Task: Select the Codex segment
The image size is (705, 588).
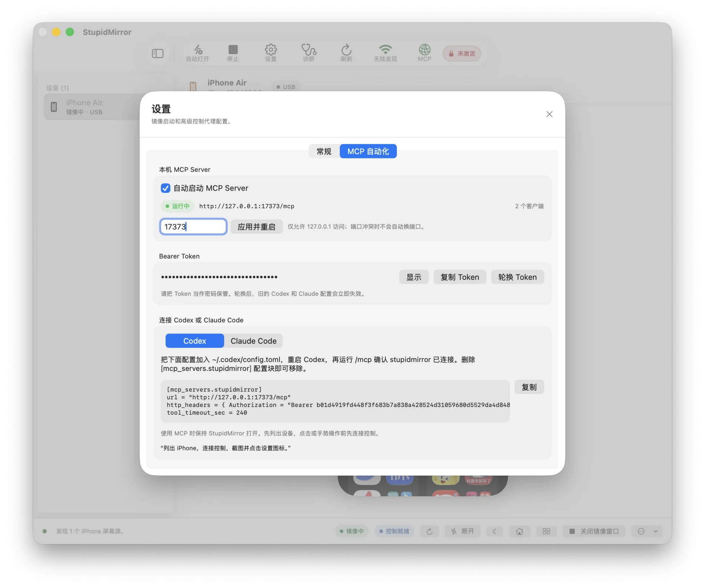Action: (195, 341)
